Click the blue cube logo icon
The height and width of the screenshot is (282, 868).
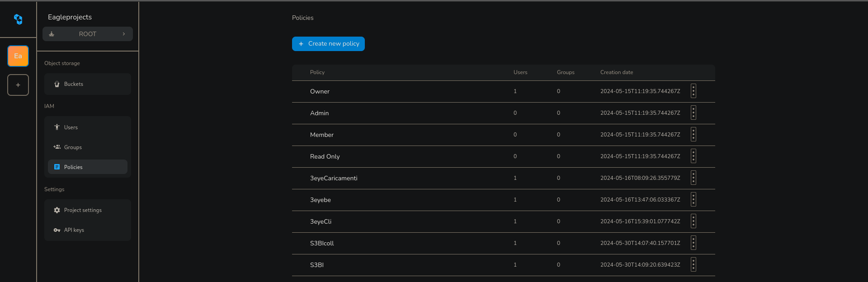tap(18, 19)
